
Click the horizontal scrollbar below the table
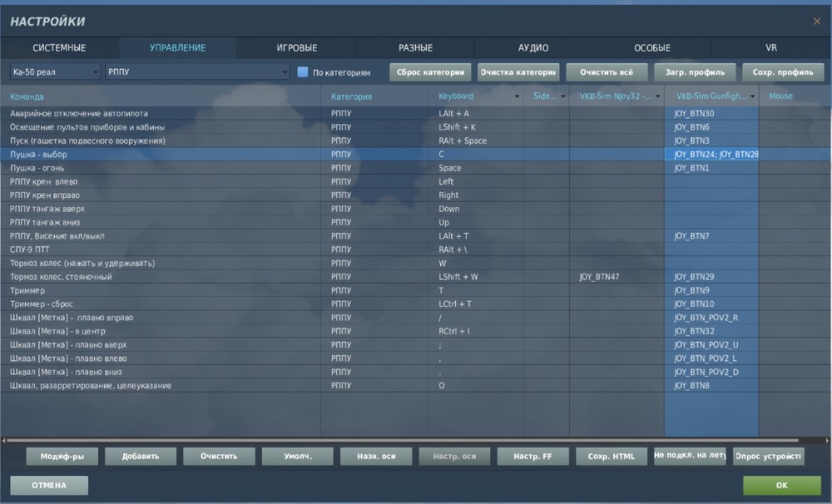(x=402, y=440)
